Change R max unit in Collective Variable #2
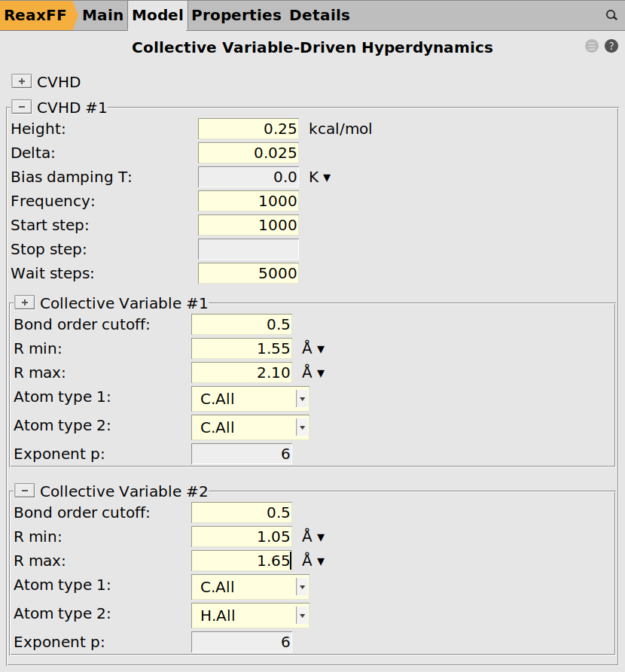The image size is (625, 672). click(313, 561)
